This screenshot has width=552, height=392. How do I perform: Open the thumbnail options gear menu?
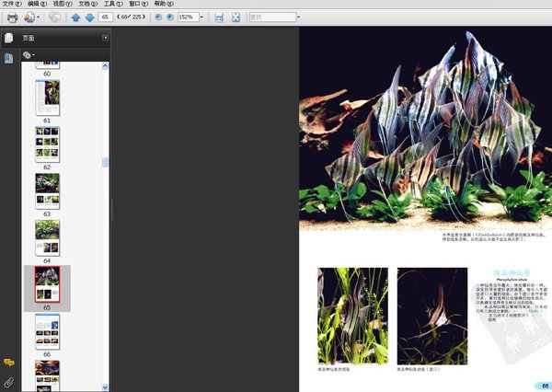point(29,55)
